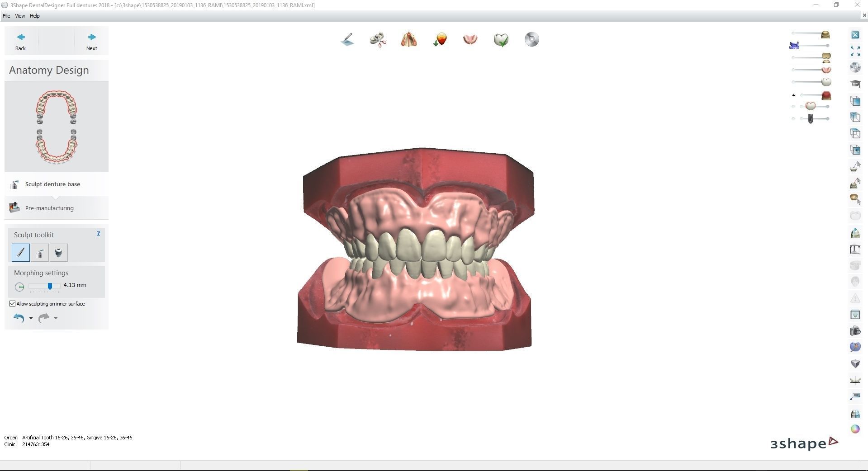The width and height of the screenshot is (868, 471).
Task: Open the 2D cross section window icon
Action: (x=855, y=315)
